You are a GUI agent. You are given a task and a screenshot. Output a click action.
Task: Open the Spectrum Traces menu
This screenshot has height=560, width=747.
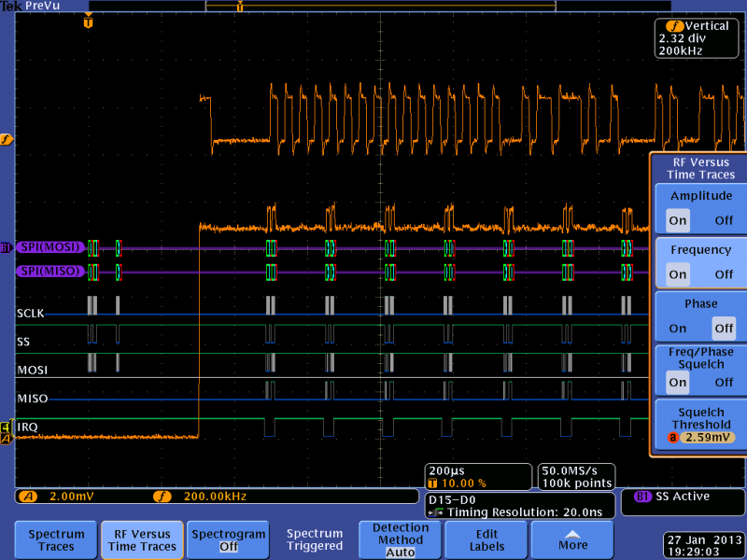click(56, 539)
